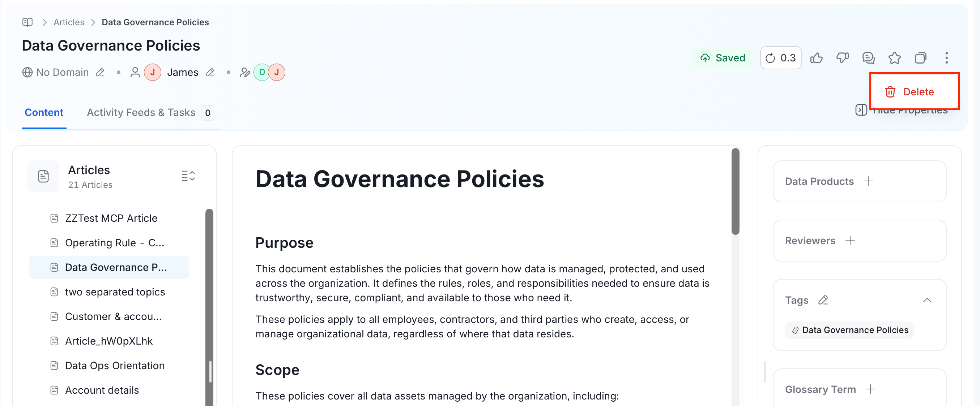Open version history 0.3 button
The image size is (980, 406).
[781, 58]
